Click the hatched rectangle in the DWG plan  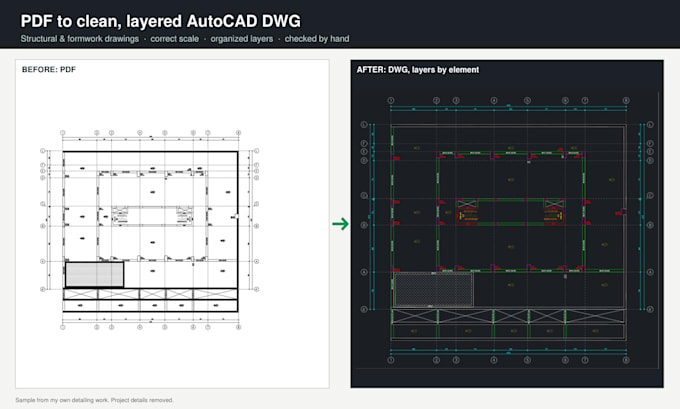click(x=434, y=290)
